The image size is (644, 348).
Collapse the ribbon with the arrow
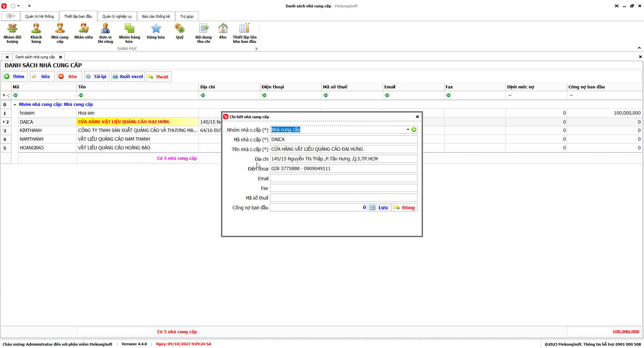tap(639, 48)
